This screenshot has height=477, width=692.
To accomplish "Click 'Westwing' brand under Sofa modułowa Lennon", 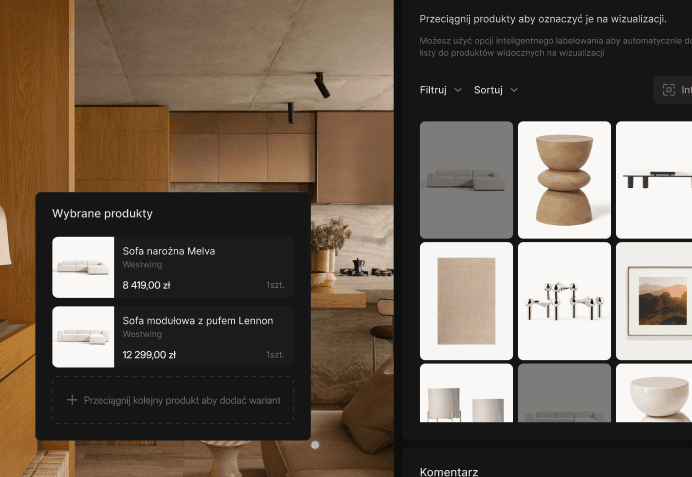I will tap(142, 334).
